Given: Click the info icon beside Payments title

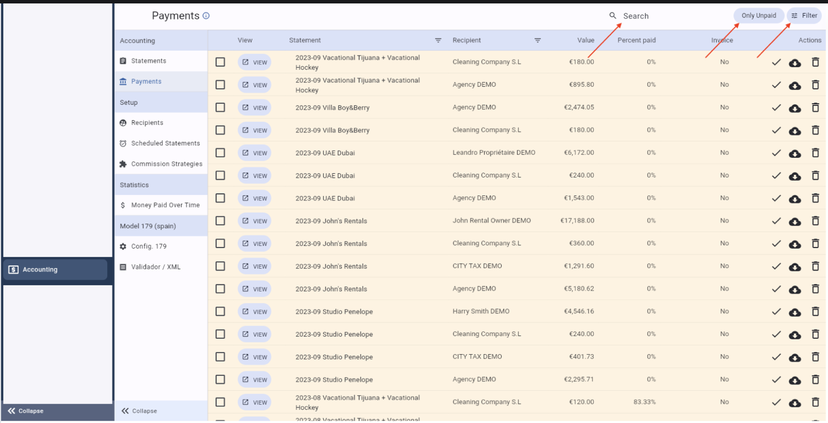Looking at the screenshot, I should coord(206,16).
